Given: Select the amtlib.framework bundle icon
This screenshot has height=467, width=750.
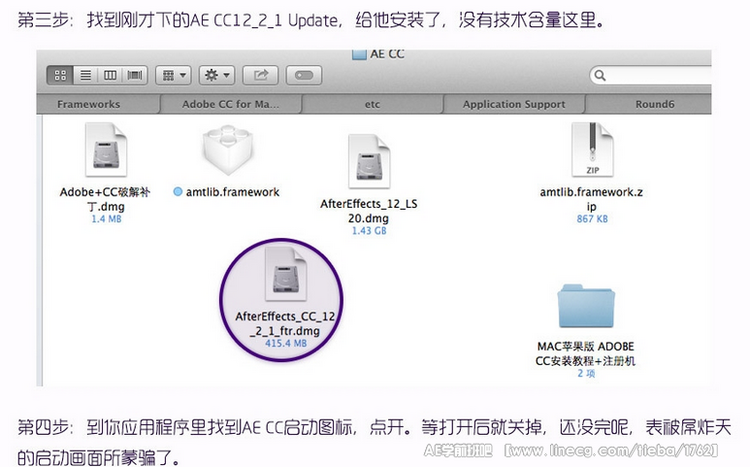Looking at the screenshot, I should pyautogui.click(x=227, y=150).
